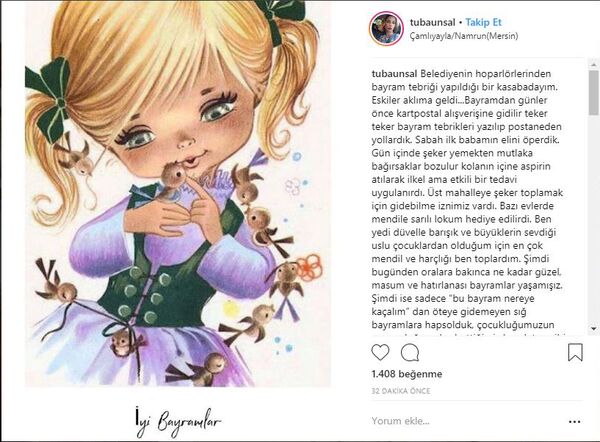Focus the Yorum ekle comment field

coord(467,421)
